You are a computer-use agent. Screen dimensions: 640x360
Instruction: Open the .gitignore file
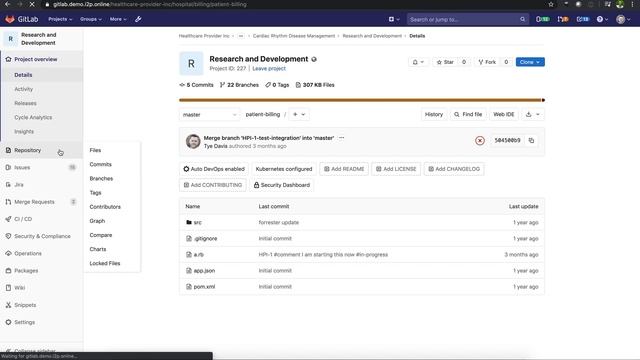[205, 238]
